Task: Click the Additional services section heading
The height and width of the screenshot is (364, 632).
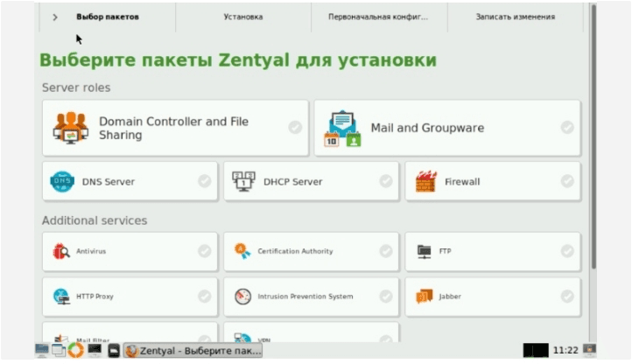Action: (95, 220)
